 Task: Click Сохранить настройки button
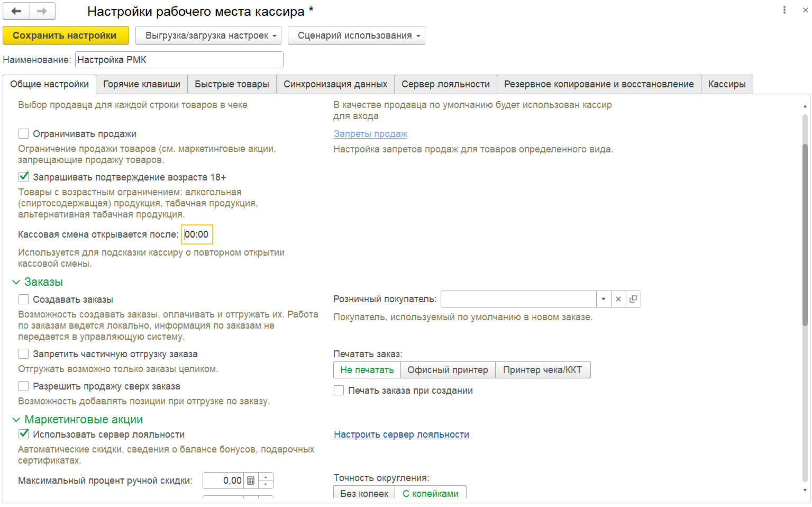pos(66,35)
